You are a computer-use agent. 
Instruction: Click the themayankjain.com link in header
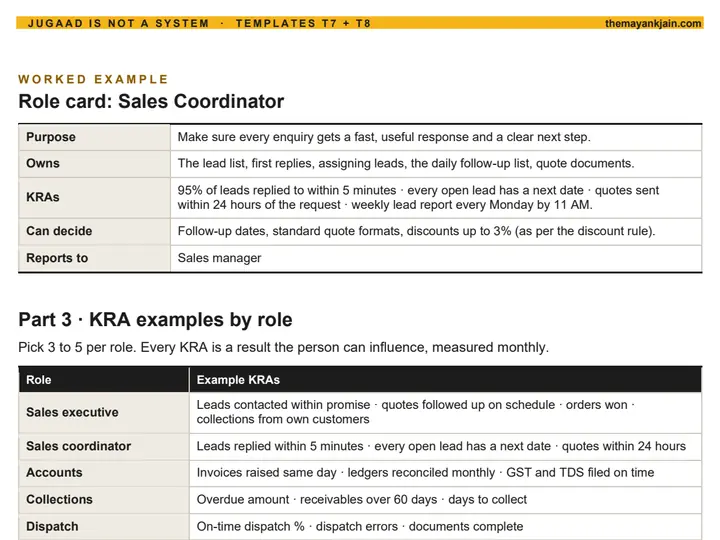coord(653,23)
